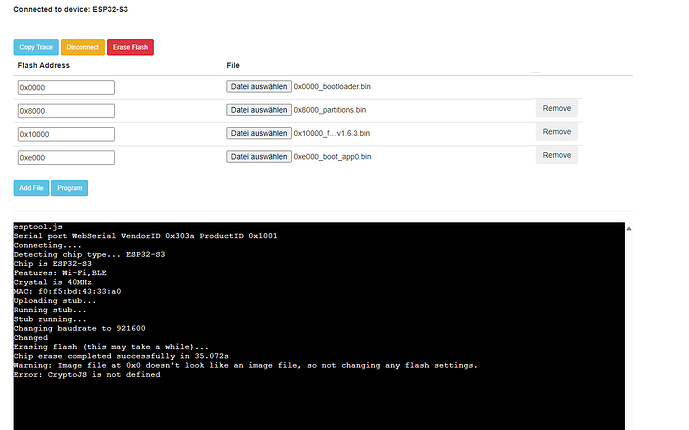The height and width of the screenshot is (430, 689).
Task: Click the red Erase Flash button
Action: (130, 47)
